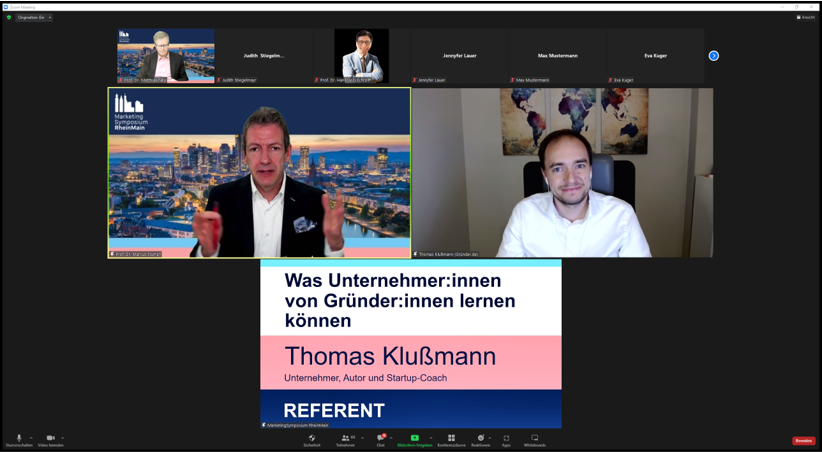Select Judith Stiegelmayr participant tile
The height and width of the screenshot is (452, 822).
point(264,56)
